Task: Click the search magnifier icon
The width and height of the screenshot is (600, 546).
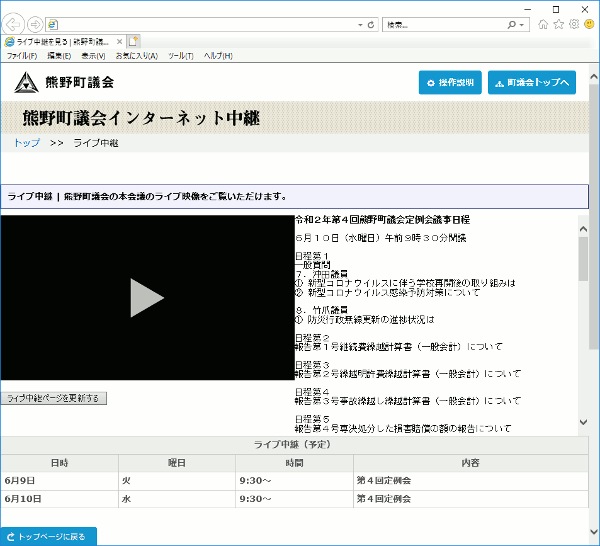Action: (x=512, y=25)
